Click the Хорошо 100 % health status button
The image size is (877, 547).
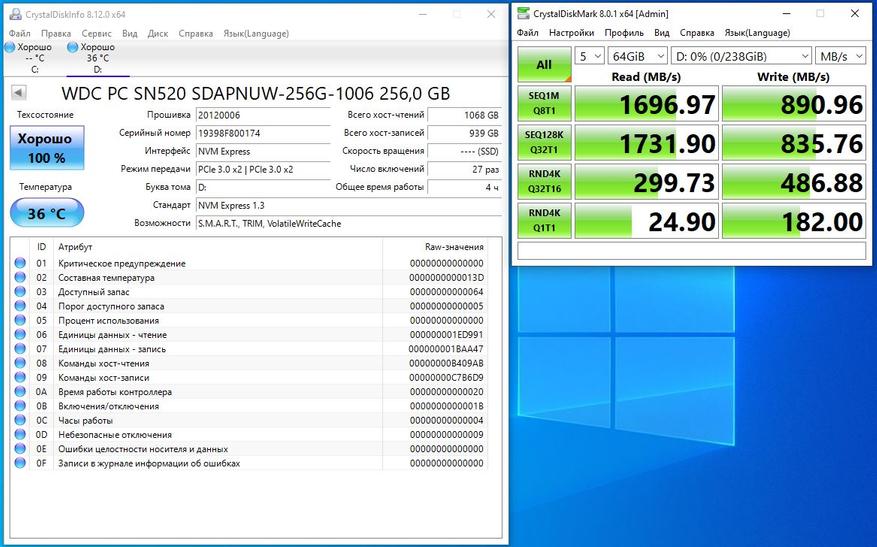47,148
